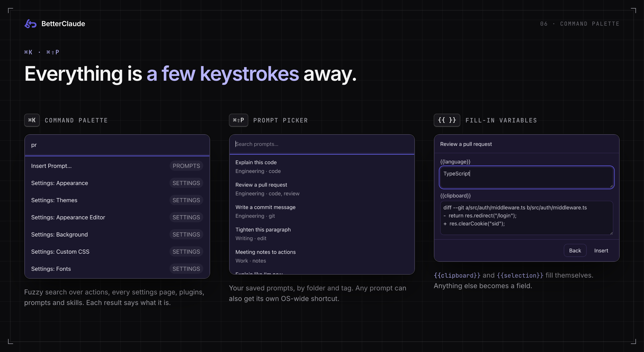Image resolution: width=644 pixels, height=352 pixels.
Task: Click the ⌘K shortcut text above the headline
Action: [28, 52]
